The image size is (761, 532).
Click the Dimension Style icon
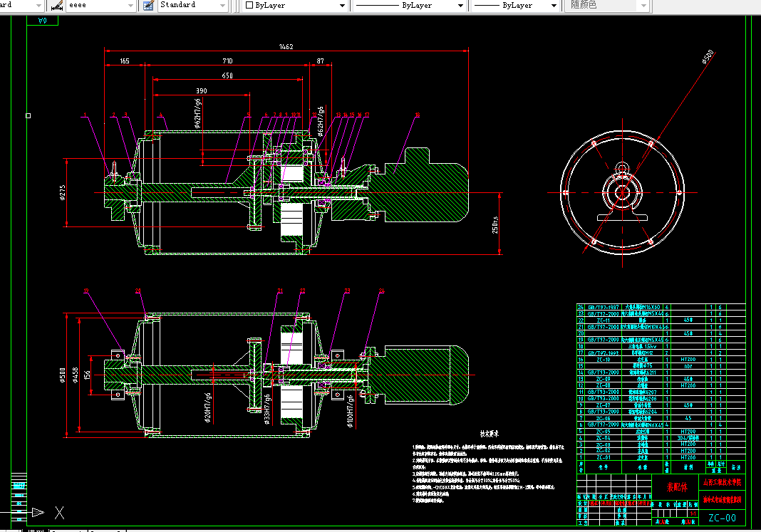56,6
